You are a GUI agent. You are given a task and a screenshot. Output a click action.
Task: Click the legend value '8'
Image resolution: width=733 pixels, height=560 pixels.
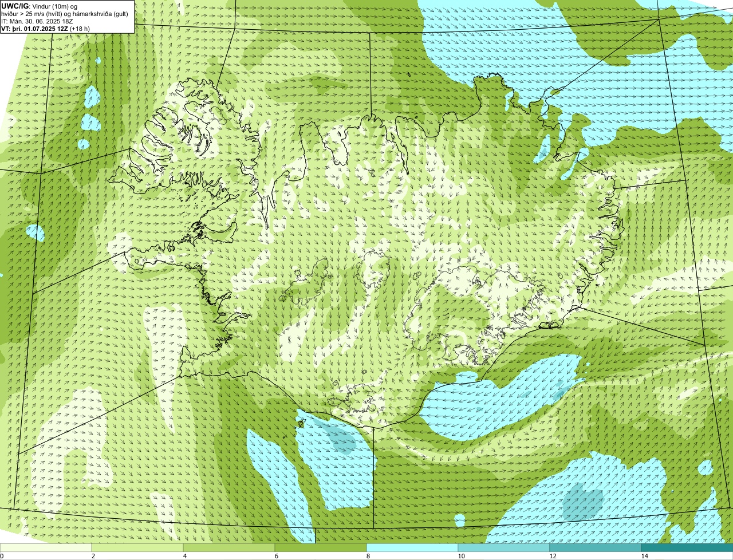point(368,556)
